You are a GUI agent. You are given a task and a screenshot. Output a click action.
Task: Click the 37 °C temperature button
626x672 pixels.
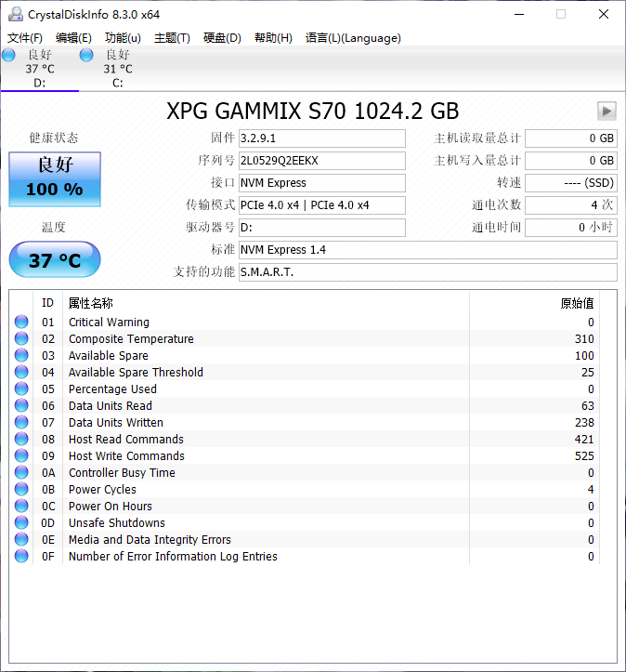coord(55,259)
